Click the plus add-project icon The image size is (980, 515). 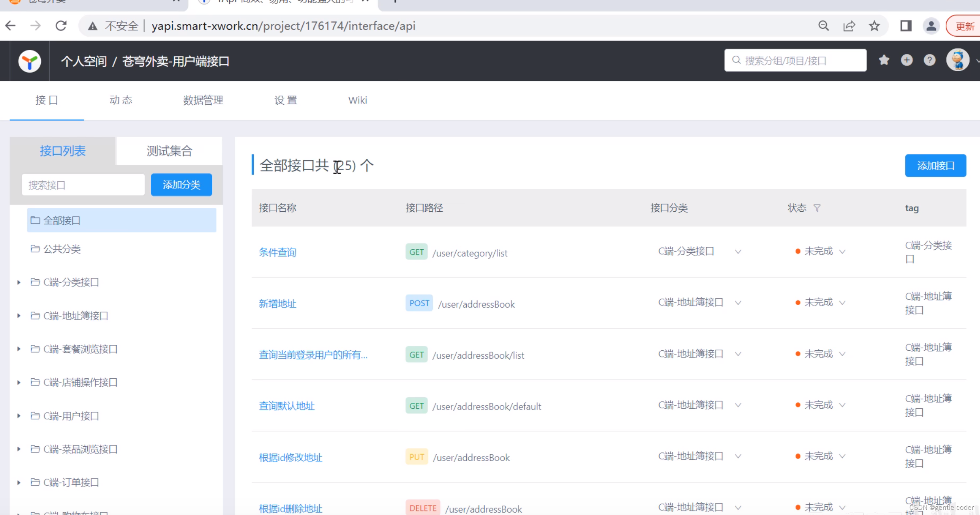(x=907, y=60)
